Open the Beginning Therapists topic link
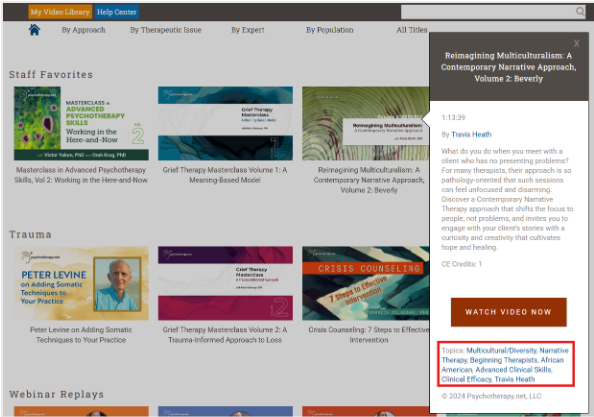The height and width of the screenshot is (417, 594). (x=504, y=360)
